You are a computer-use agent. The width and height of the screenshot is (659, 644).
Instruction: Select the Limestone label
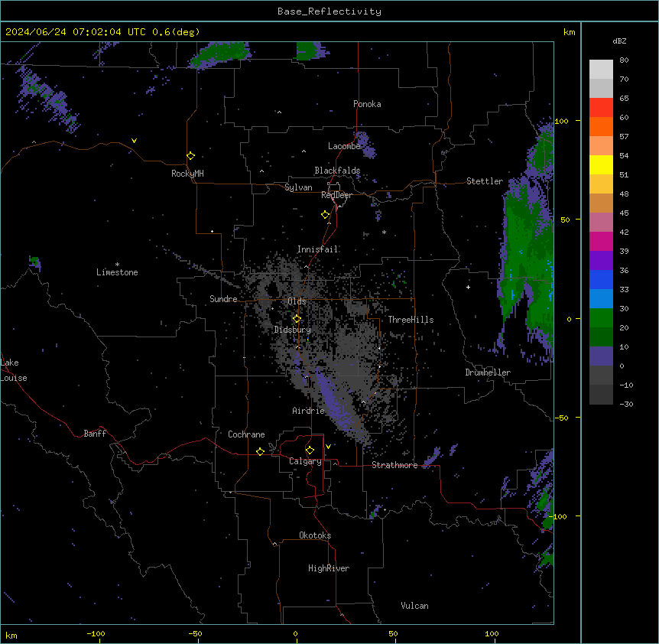pos(117,272)
